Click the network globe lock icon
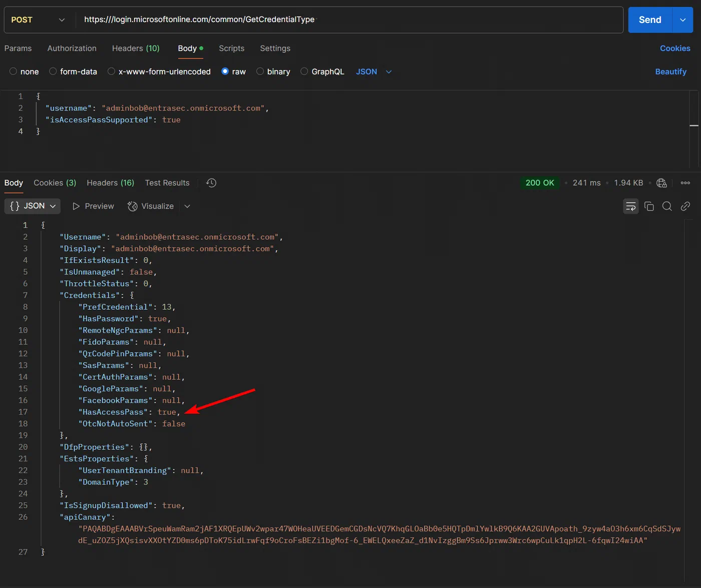Image resolution: width=701 pixels, height=588 pixels. (661, 183)
